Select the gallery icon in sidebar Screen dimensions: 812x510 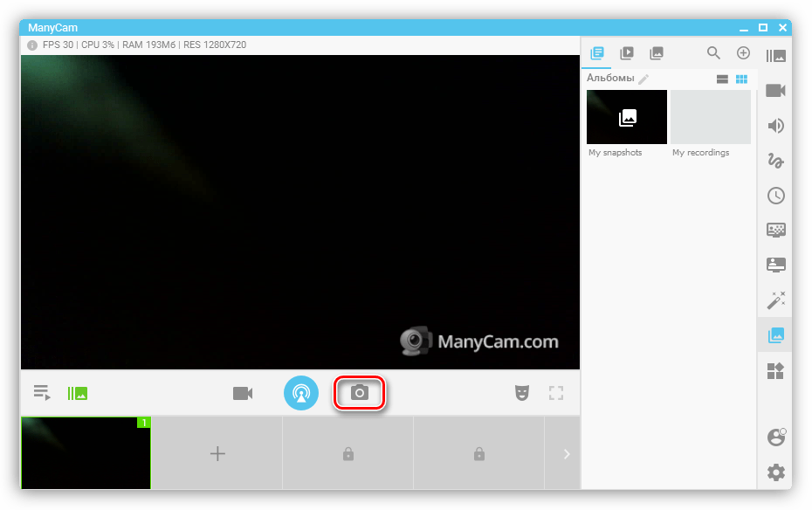tap(775, 335)
